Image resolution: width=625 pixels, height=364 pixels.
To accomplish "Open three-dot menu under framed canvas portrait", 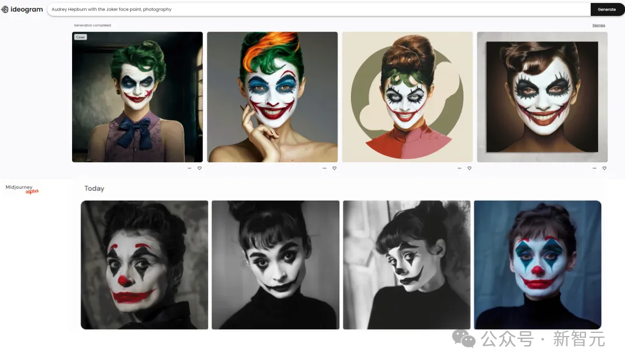I will pos(594,168).
